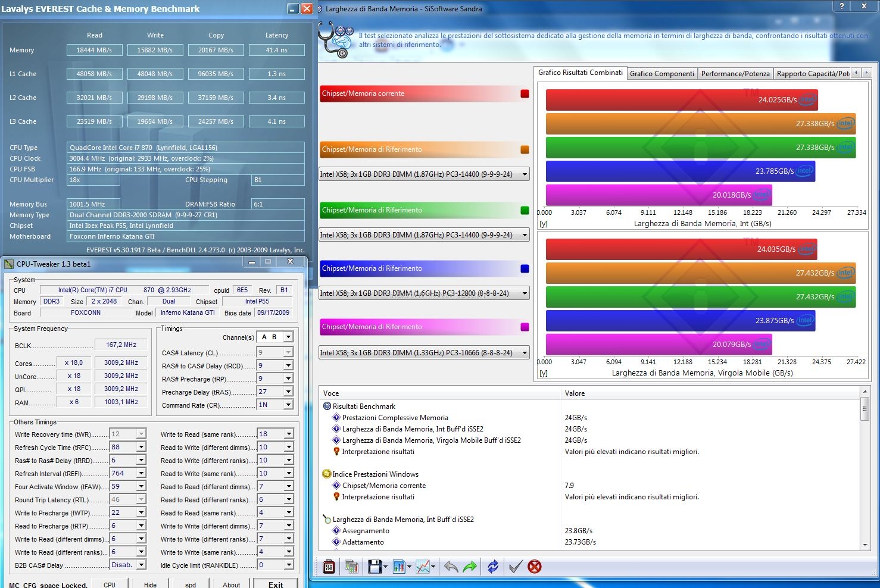The height and width of the screenshot is (588, 880).
Task: Select Prestazioni Complessive Memoria row
Action: point(395,418)
